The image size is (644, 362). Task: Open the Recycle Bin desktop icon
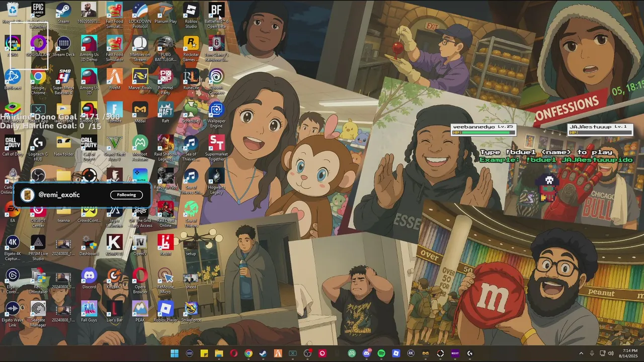click(x=12, y=13)
